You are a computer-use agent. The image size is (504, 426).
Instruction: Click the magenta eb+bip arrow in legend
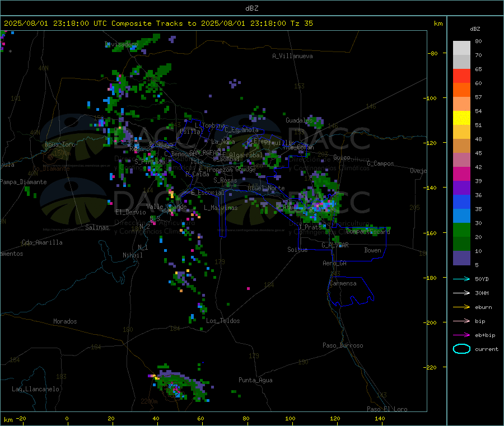[461, 335]
